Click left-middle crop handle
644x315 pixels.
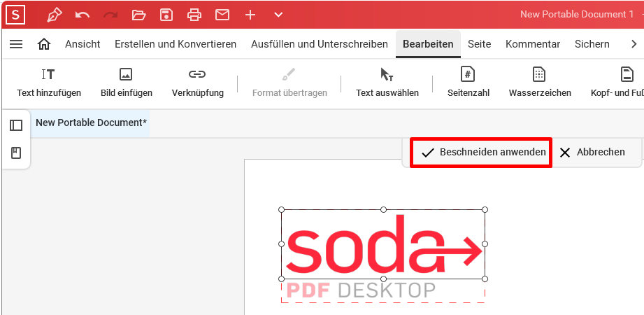(281, 244)
